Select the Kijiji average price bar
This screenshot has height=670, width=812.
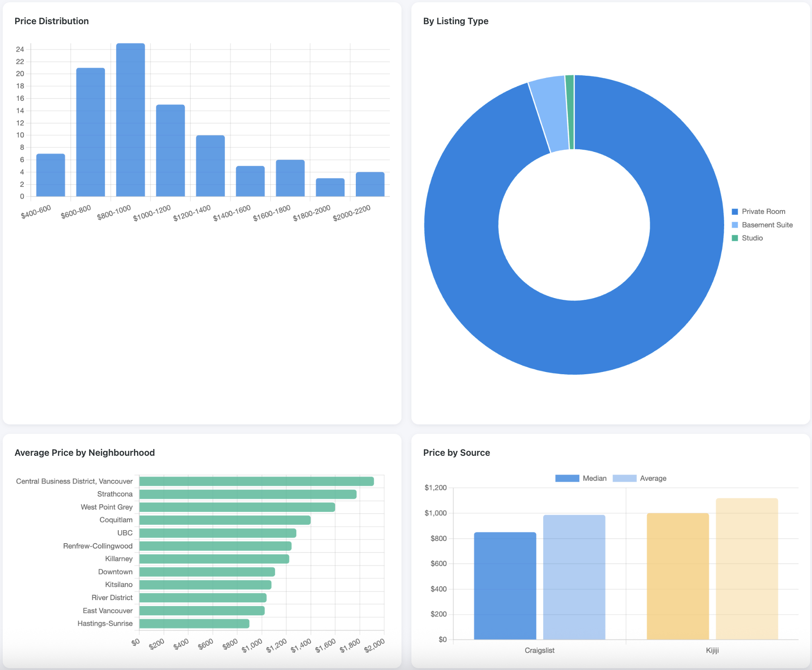pos(747,569)
